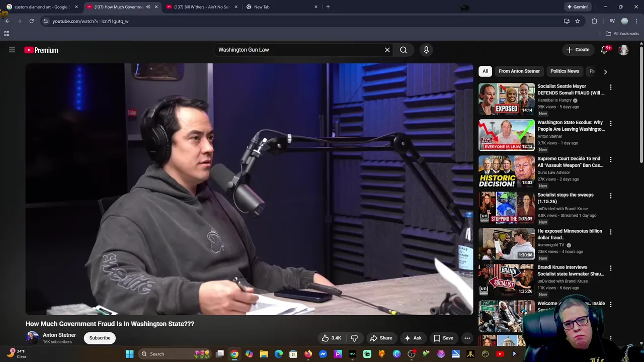Open a new browser tab with plus
Viewport: 644px width, 362px height.
click(328, 7)
